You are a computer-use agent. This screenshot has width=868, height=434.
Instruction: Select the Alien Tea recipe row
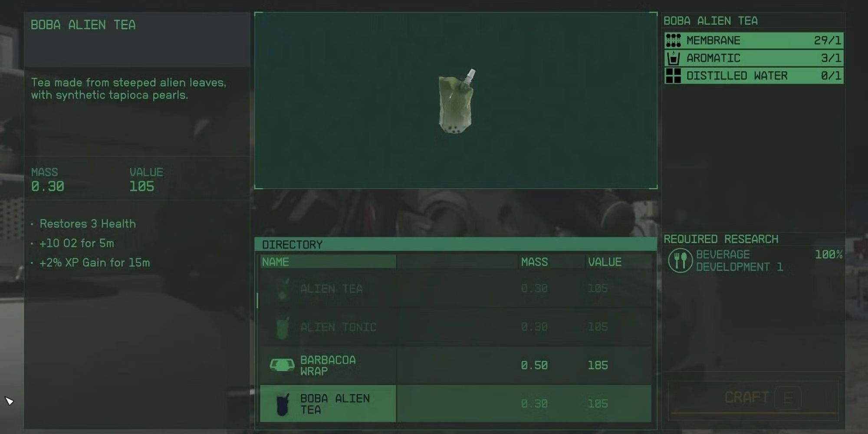click(x=456, y=289)
